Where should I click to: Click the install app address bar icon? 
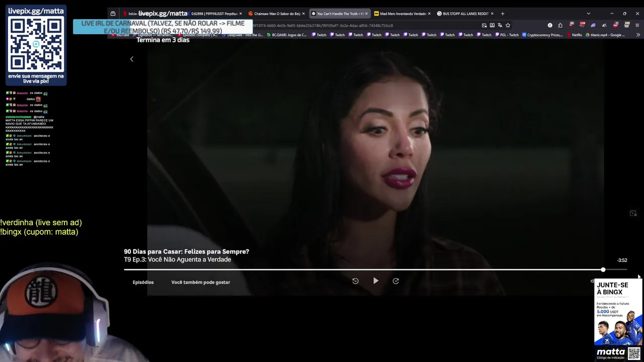492,25
